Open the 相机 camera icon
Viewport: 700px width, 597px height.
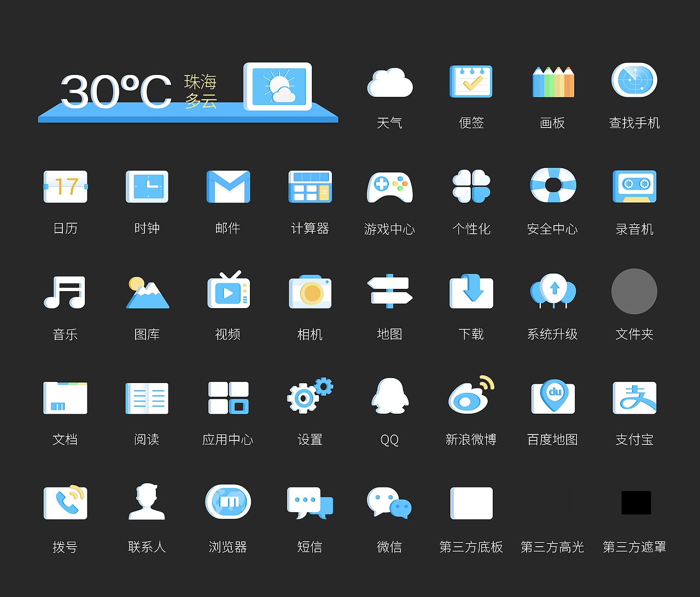(310, 292)
